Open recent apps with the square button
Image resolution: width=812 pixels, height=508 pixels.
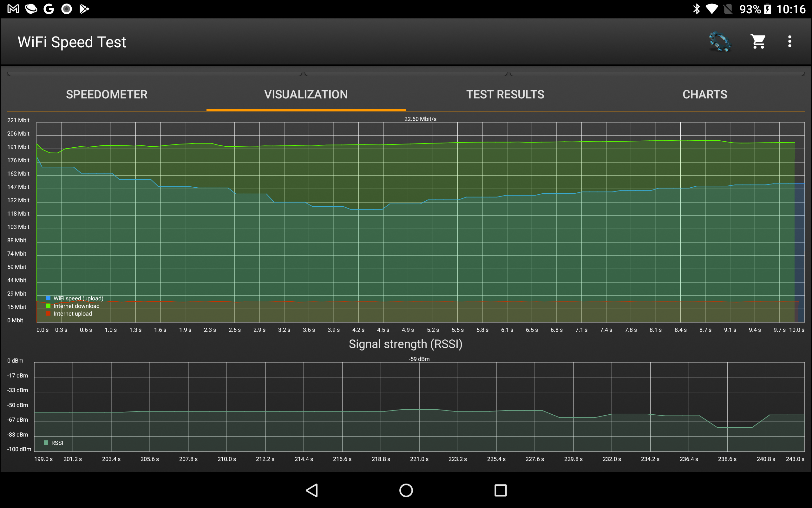click(500, 490)
